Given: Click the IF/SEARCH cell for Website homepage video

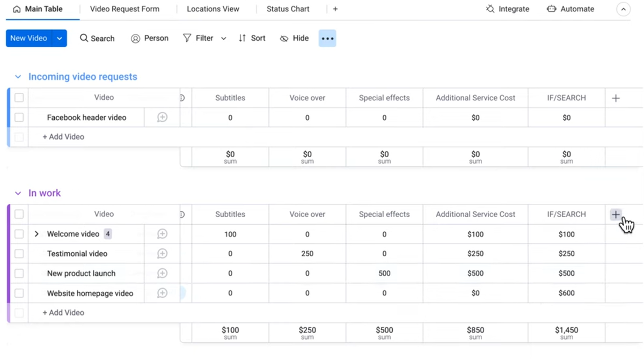Looking at the screenshot, I should [x=566, y=293].
